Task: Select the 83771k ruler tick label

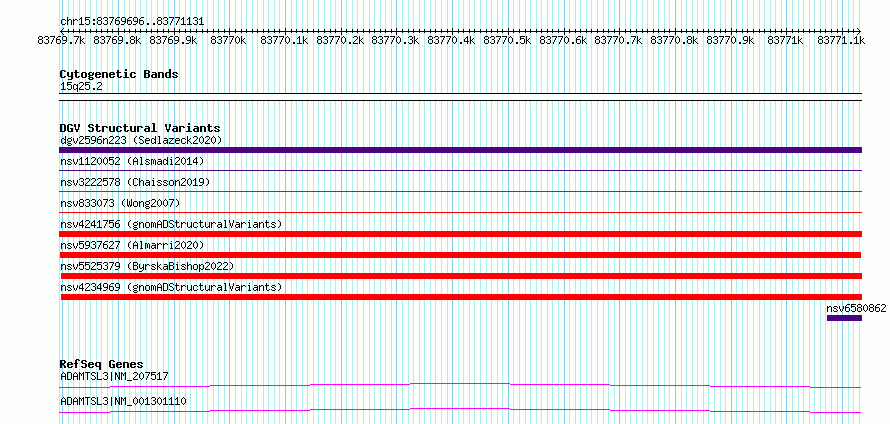Action: click(x=786, y=40)
